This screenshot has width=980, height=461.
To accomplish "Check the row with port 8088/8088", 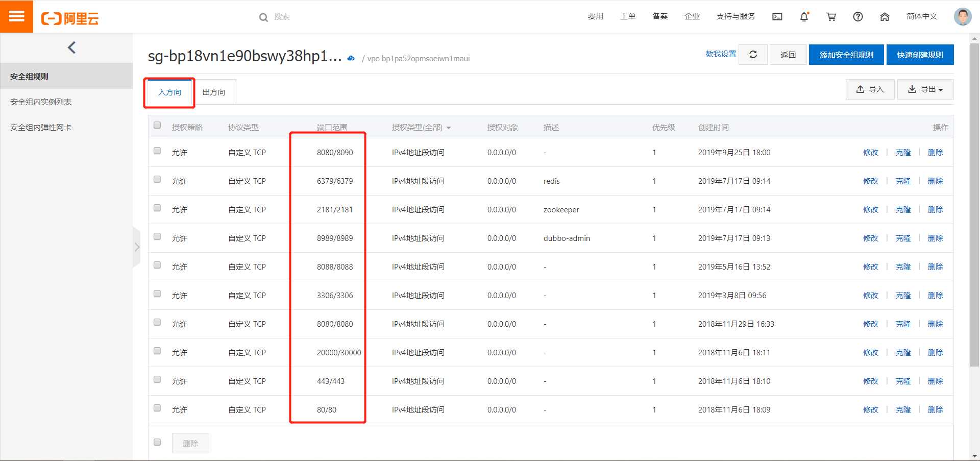I will click(157, 265).
